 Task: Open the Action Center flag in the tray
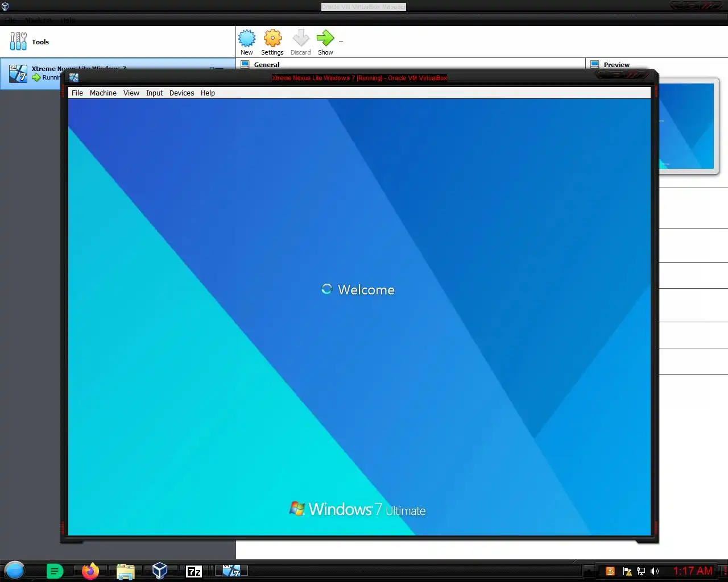(x=627, y=571)
